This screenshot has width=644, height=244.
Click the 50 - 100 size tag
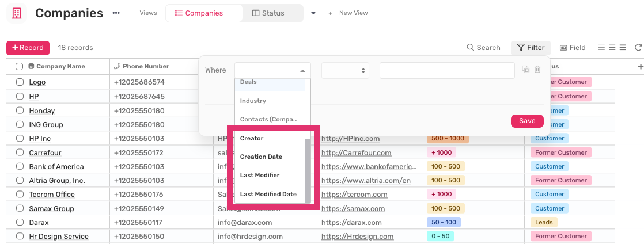(x=444, y=223)
